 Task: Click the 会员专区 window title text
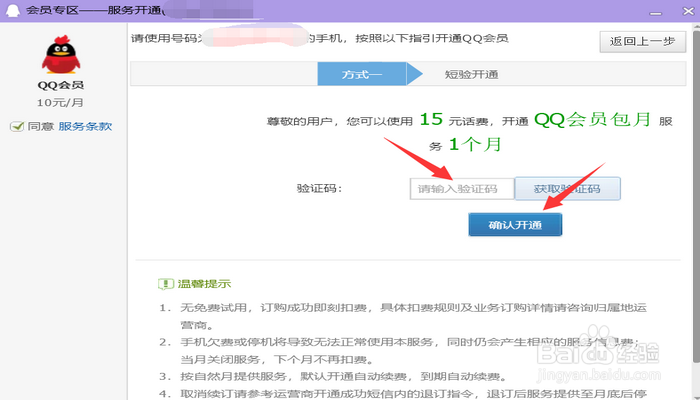click(94, 10)
